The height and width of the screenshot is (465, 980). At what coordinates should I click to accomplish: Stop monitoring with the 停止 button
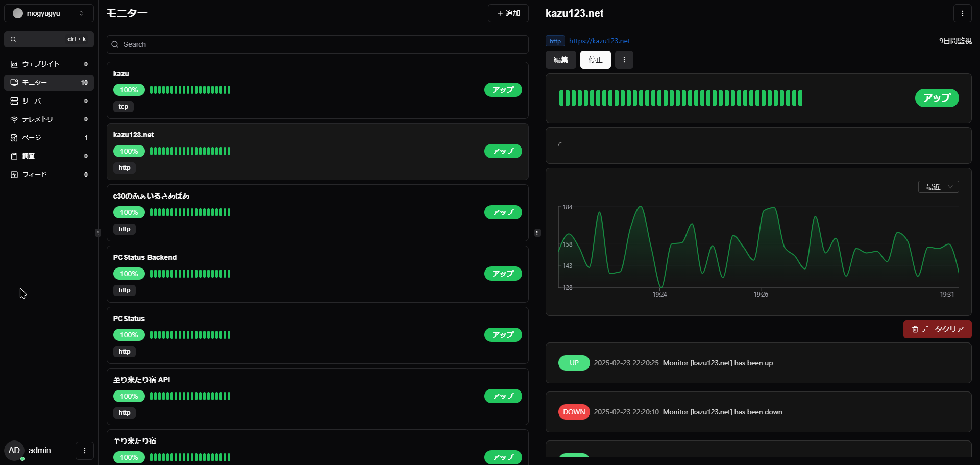point(595,60)
